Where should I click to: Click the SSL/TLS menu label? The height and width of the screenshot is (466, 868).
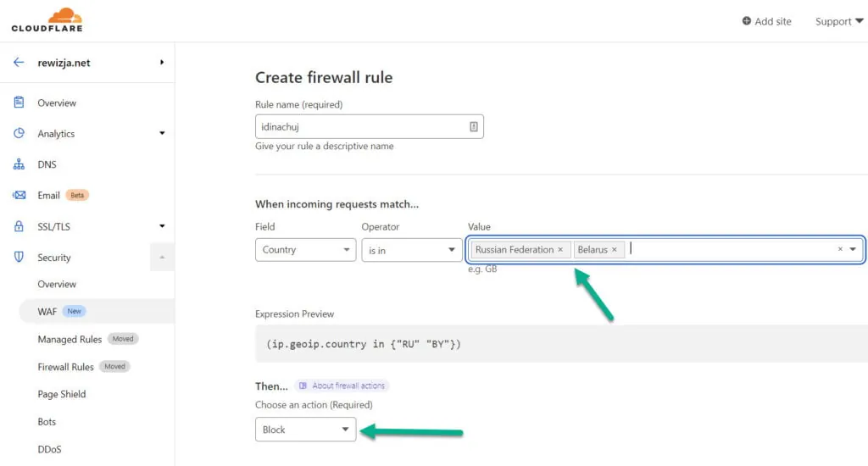[x=53, y=226]
